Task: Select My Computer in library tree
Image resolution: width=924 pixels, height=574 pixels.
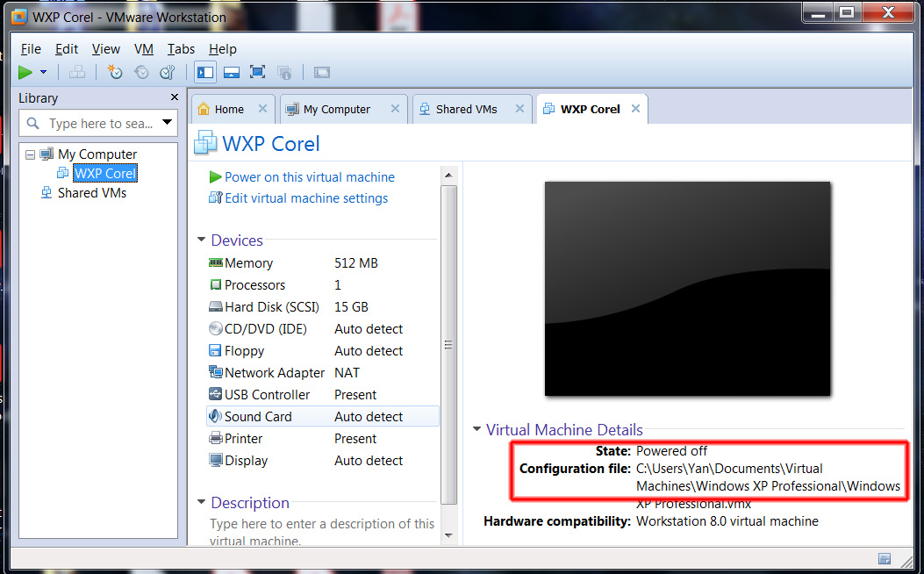Action: (x=97, y=154)
